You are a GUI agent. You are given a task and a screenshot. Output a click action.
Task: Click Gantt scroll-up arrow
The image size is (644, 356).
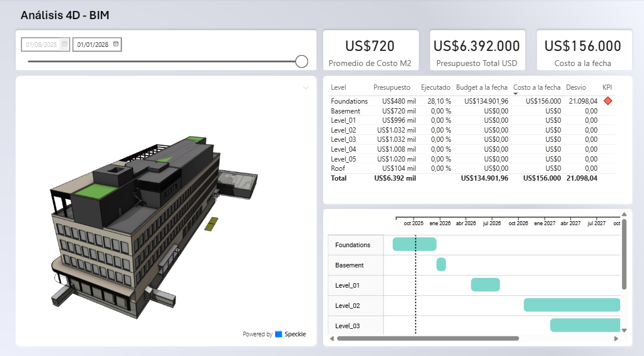click(624, 214)
